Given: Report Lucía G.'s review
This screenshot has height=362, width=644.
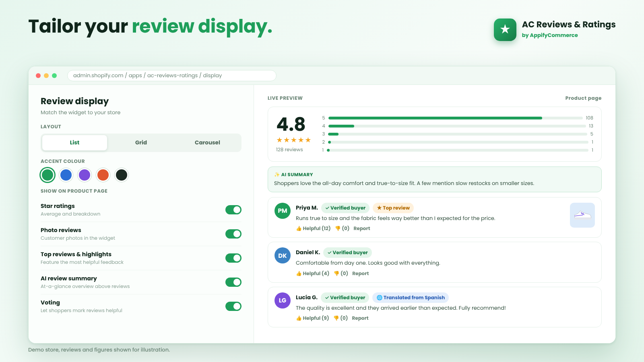Looking at the screenshot, I should pyautogui.click(x=360, y=318).
